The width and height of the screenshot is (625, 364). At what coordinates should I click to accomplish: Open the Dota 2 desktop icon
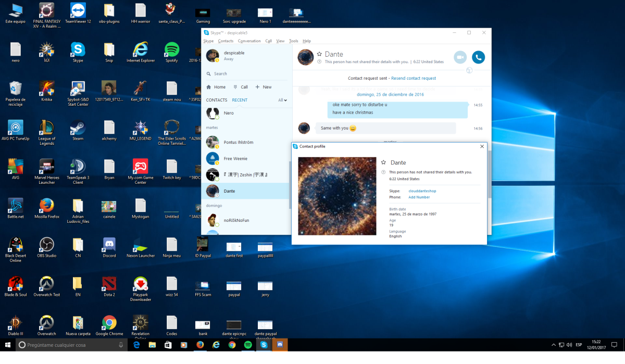pos(109,286)
